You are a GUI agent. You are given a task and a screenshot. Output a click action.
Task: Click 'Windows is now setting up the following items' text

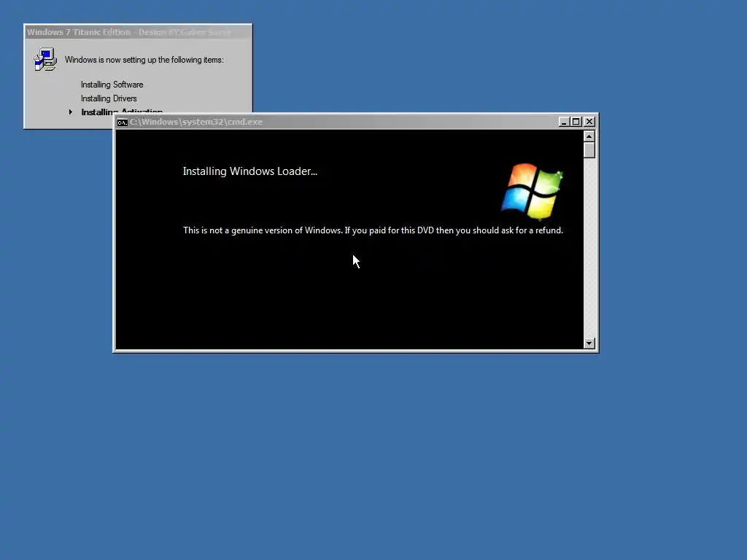(x=144, y=60)
